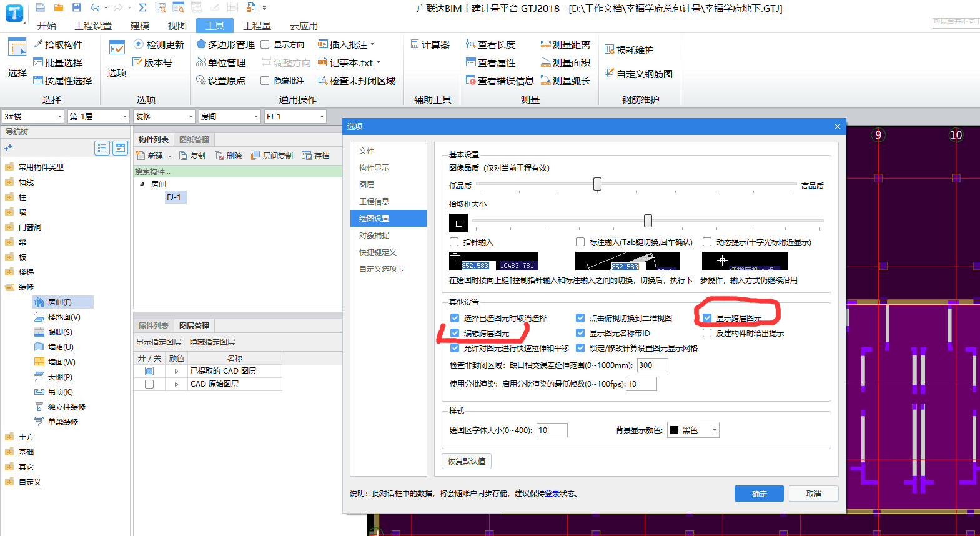
Task: Click 查看长度 view length tool
Action: pos(491,44)
